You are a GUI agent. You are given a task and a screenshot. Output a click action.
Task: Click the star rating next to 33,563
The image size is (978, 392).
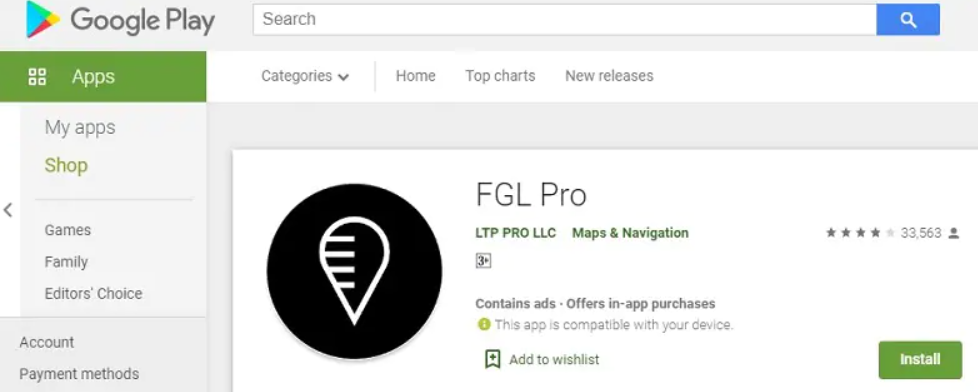click(x=861, y=233)
